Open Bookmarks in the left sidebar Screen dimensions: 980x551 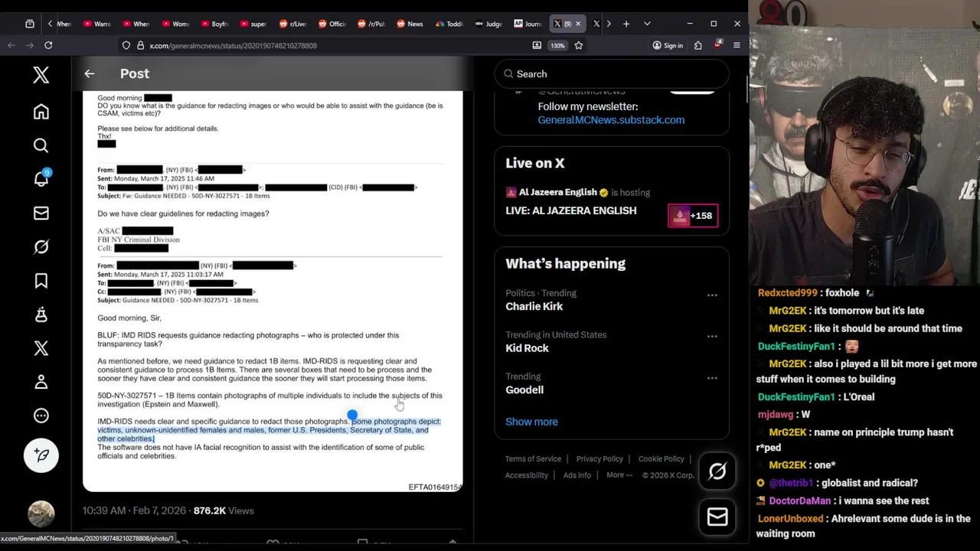point(41,281)
